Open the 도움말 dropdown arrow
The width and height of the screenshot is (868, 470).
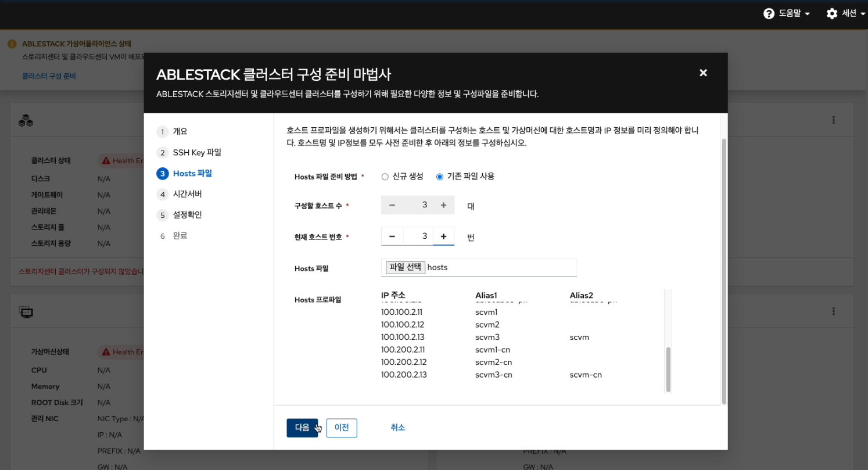coord(806,13)
